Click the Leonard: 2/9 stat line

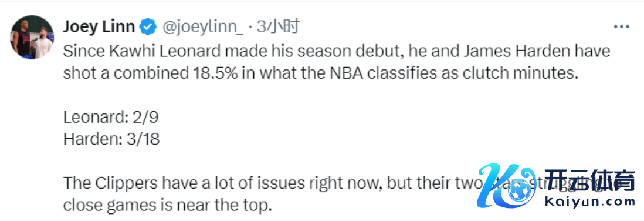[111, 118]
